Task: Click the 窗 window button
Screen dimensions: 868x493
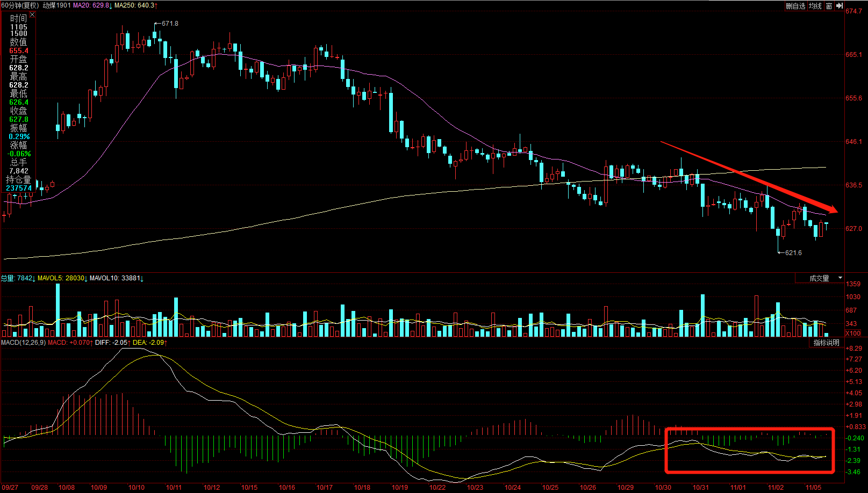Action: (829, 6)
